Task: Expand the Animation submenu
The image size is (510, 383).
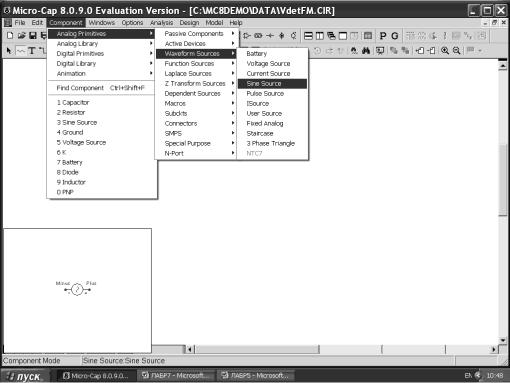Action: point(102,74)
